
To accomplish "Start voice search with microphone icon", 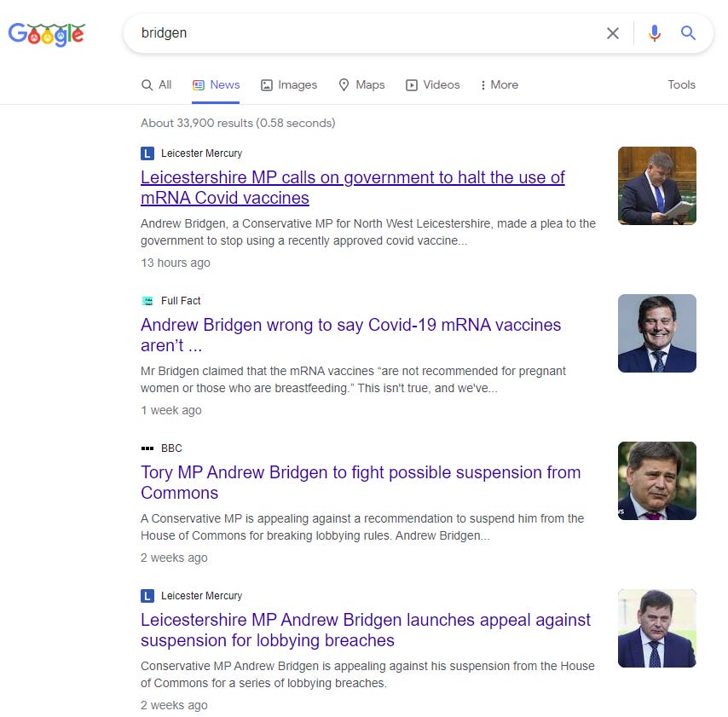I will 655,33.
